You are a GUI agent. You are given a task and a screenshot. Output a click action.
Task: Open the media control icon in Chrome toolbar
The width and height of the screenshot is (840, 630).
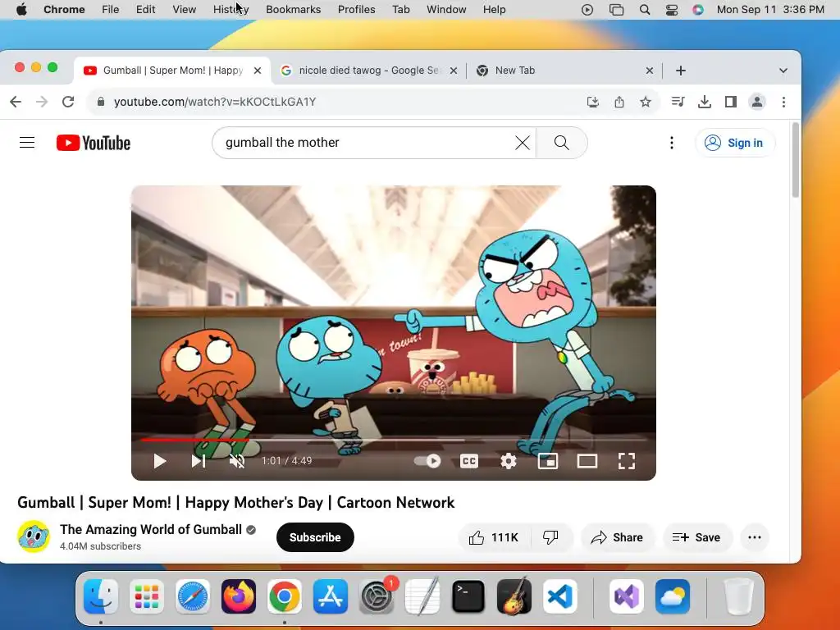click(678, 102)
